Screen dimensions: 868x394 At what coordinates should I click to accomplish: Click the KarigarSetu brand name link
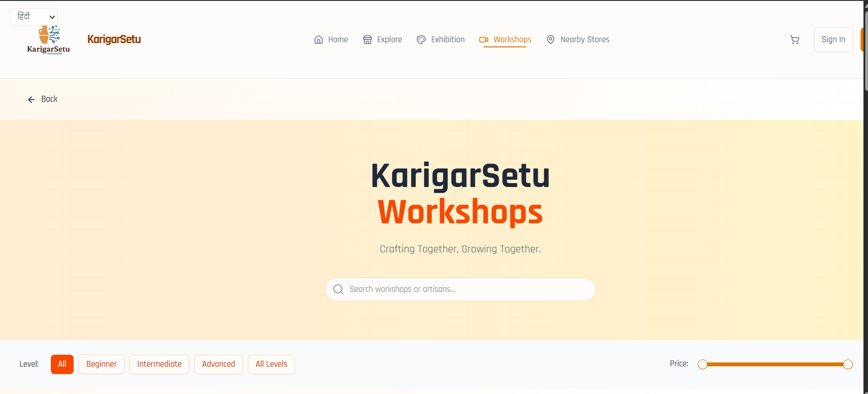tap(114, 39)
